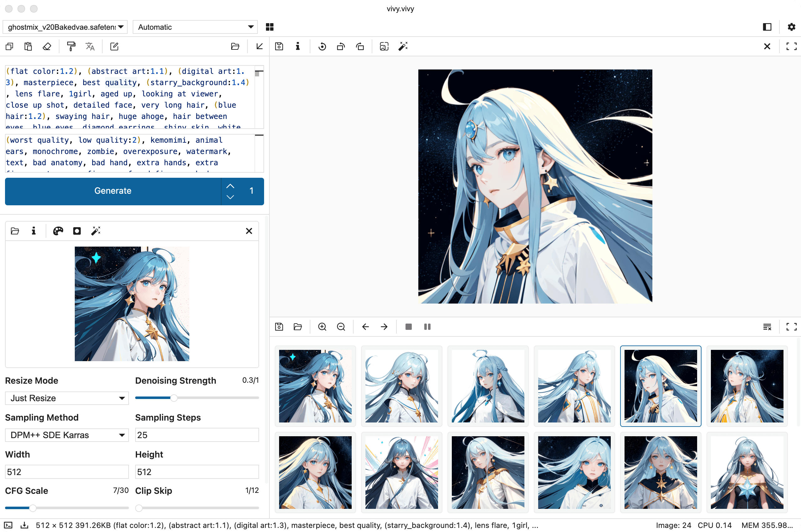Click the Denoising Strength slider handle
801x532 pixels.
click(x=174, y=398)
